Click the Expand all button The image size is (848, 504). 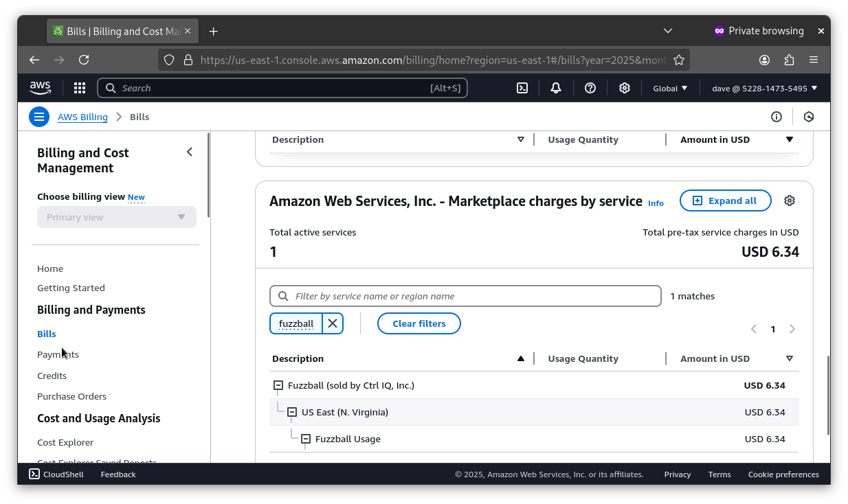pyautogui.click(x=726, y=201)
